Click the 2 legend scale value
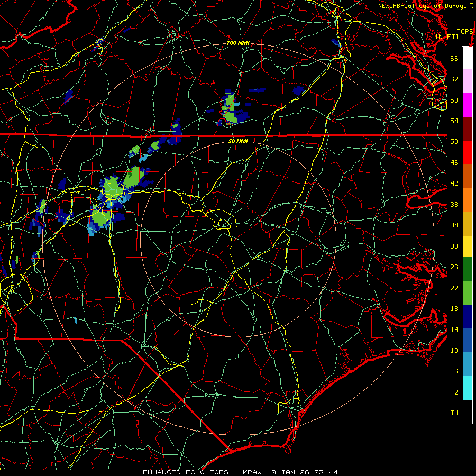 pos(456,392)
